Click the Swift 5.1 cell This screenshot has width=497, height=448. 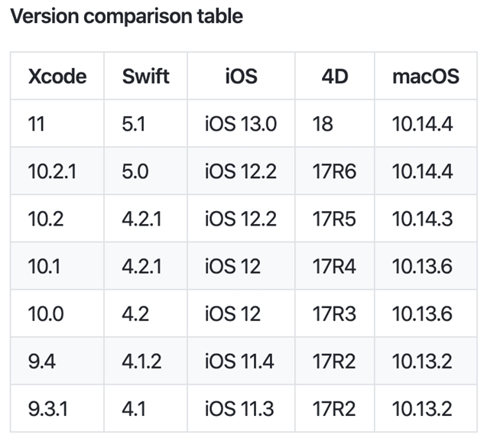click(134, 124)
